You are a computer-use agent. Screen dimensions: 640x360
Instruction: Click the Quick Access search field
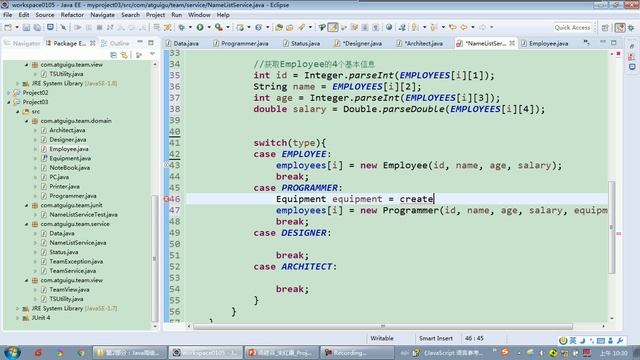coord(572,27)
